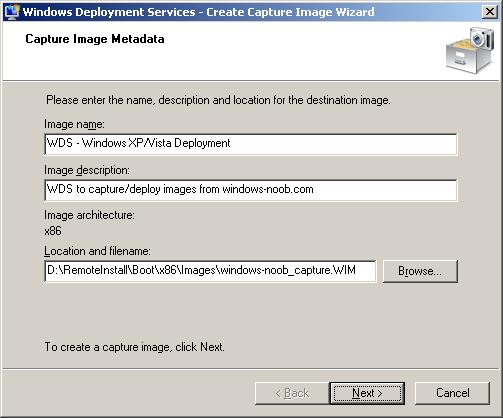Click the 'Capture Image Metadata' heading
The image size is (503, 418).
point(95,39)
